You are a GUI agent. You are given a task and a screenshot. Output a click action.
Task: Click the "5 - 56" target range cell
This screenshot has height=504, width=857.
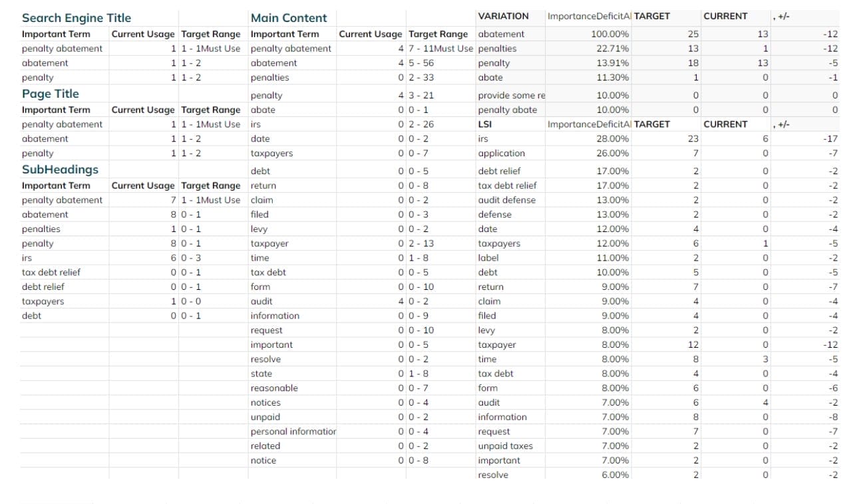tap(421, 63)
